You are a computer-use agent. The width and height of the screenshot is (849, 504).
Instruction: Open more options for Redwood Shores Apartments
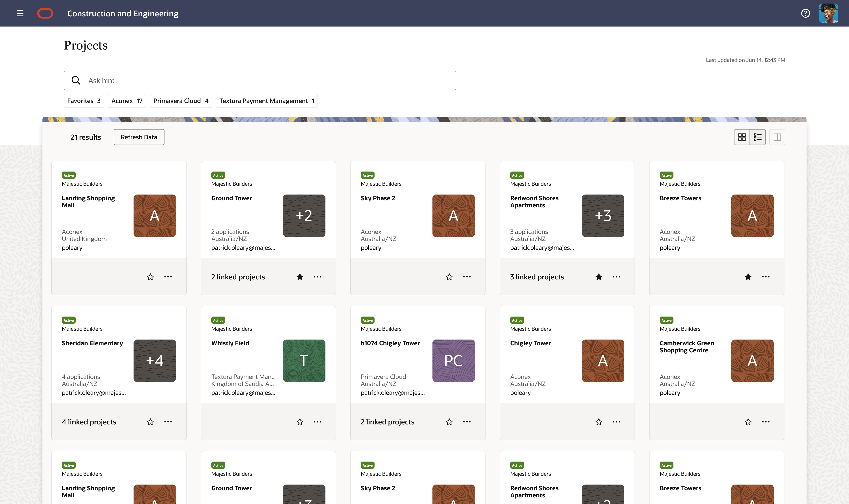click(x=616, y=277)
